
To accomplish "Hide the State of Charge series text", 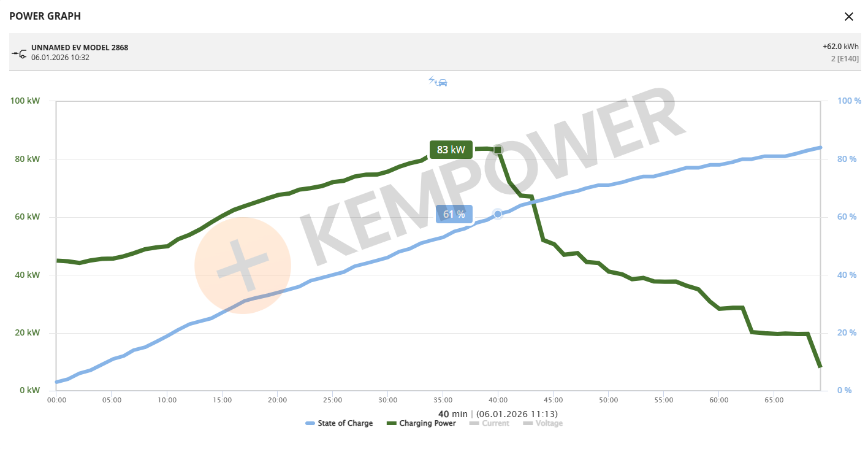I will (345, 423).
